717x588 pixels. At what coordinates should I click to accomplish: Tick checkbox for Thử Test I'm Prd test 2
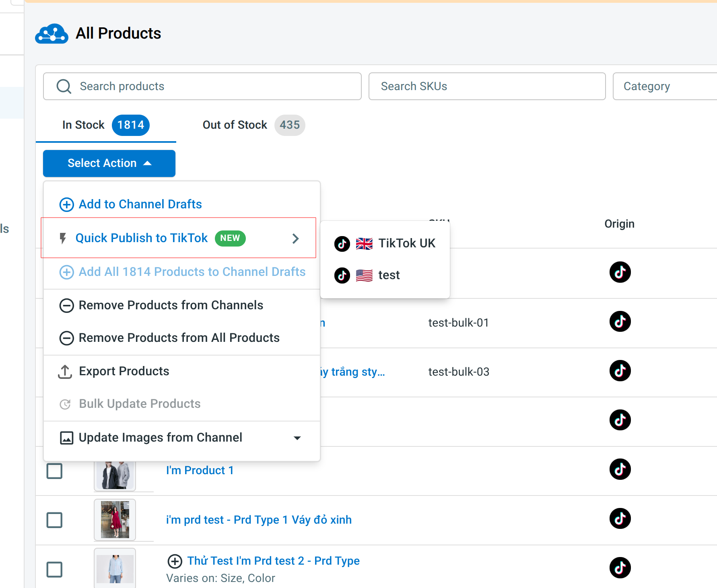click(x=54, y=569)
